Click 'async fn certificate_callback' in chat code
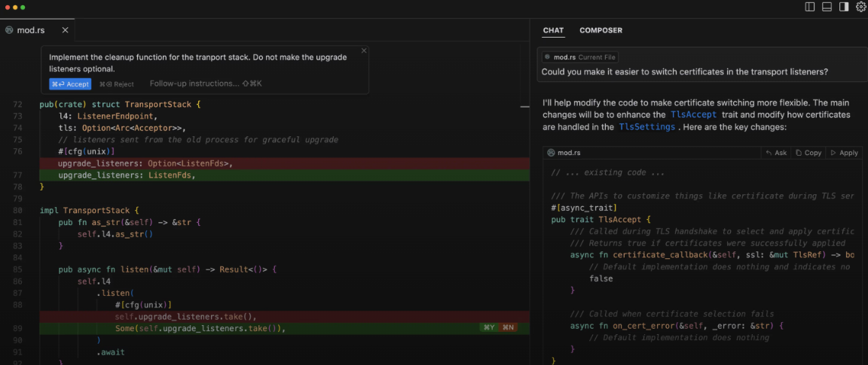The height and width of the screenshot is (365, 868). (712, 254)
